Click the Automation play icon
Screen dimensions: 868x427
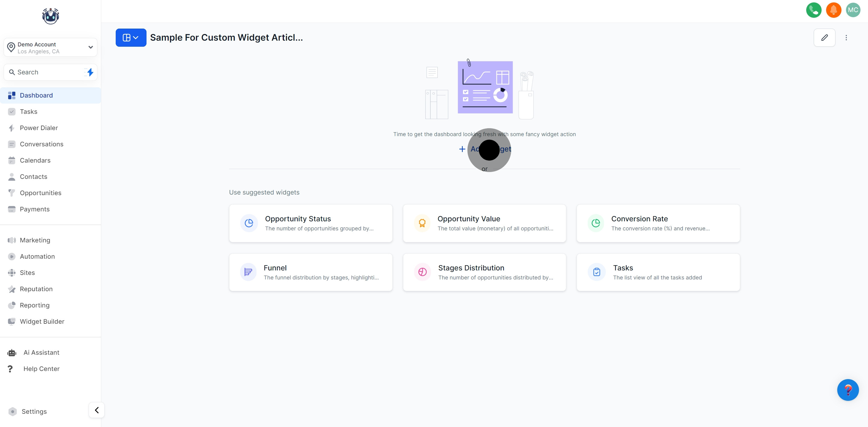(x=12, y=257)
